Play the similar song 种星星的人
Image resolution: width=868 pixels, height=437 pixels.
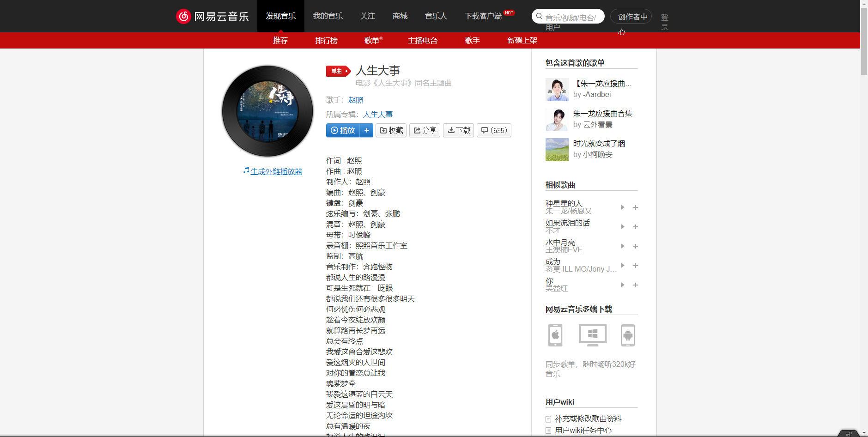pyautogui.click(x=622, y=207)
